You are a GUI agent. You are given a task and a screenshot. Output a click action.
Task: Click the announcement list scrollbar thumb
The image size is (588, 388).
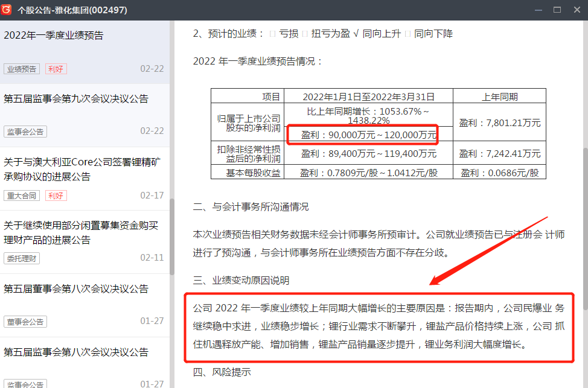coord(172,237)
